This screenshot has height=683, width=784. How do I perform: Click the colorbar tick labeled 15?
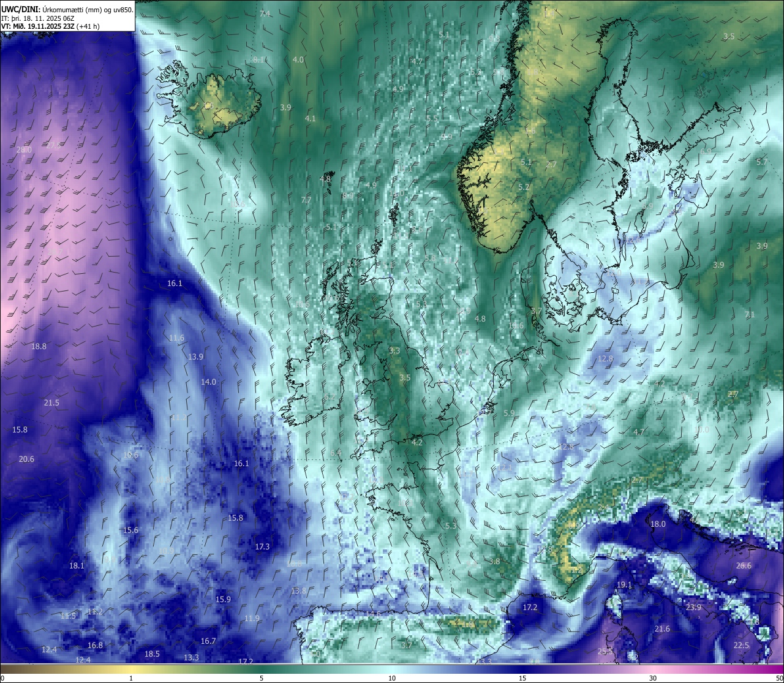point(522,678)
